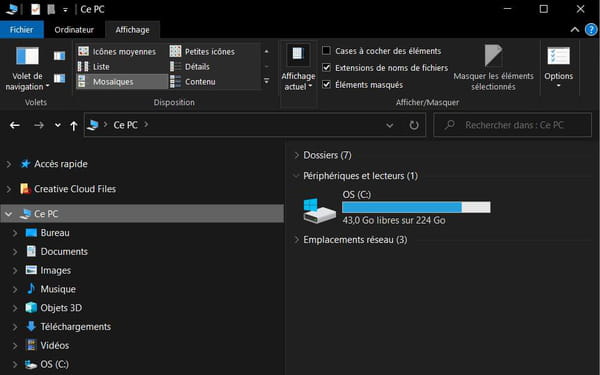
Task: Expand the layout gallery more arrow
Action: 267,81
